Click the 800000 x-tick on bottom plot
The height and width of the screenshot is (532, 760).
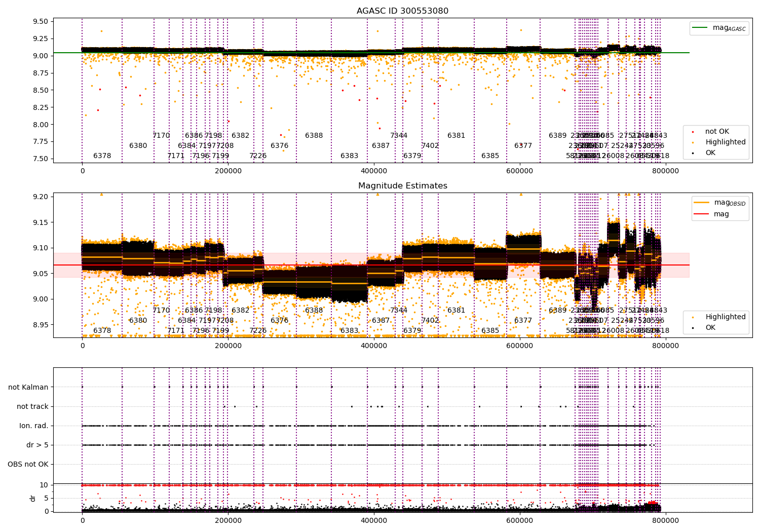(665, 520)
